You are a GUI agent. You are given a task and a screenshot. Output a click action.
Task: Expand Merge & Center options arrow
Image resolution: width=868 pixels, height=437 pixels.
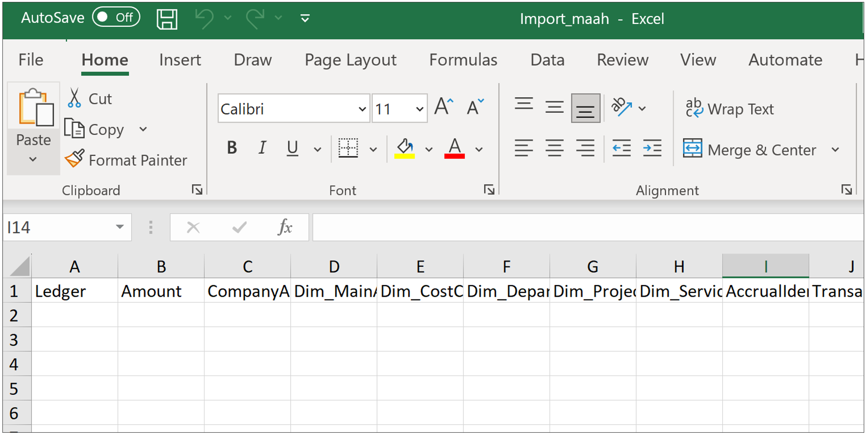tap(835, 150)
